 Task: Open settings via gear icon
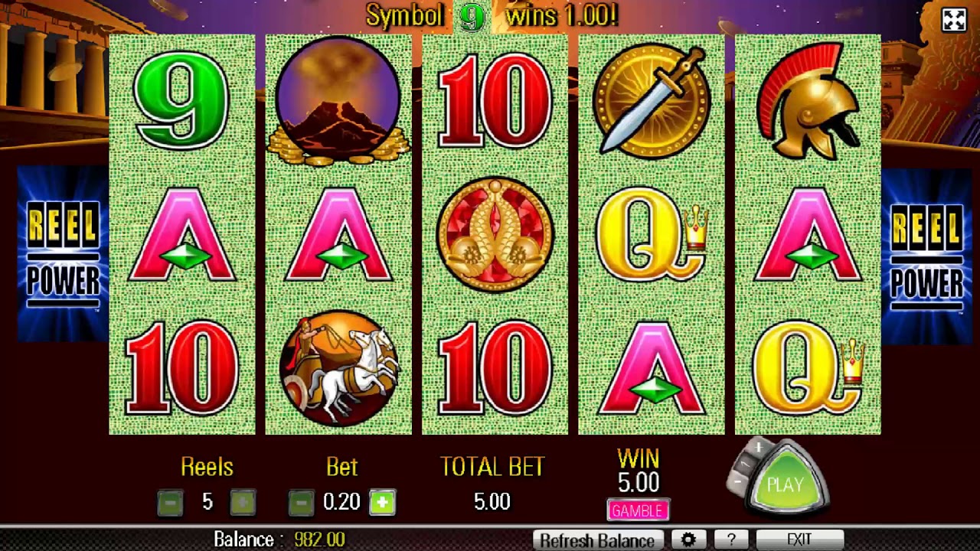(688, 540)
